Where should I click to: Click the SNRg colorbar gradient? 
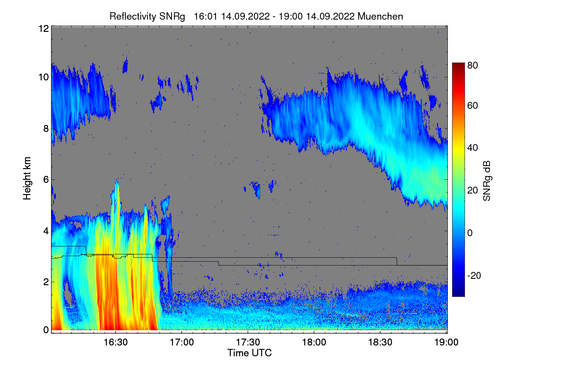(x=458, y=179)
